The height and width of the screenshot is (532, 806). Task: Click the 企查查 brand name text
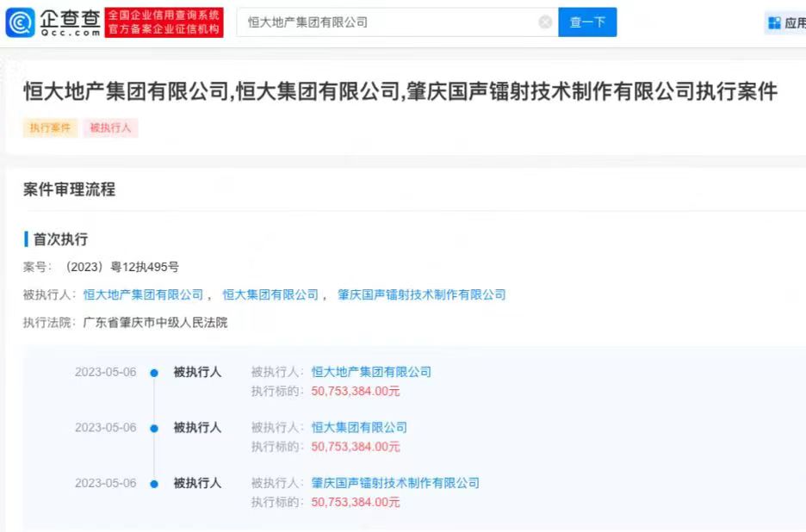coord(70,19)
